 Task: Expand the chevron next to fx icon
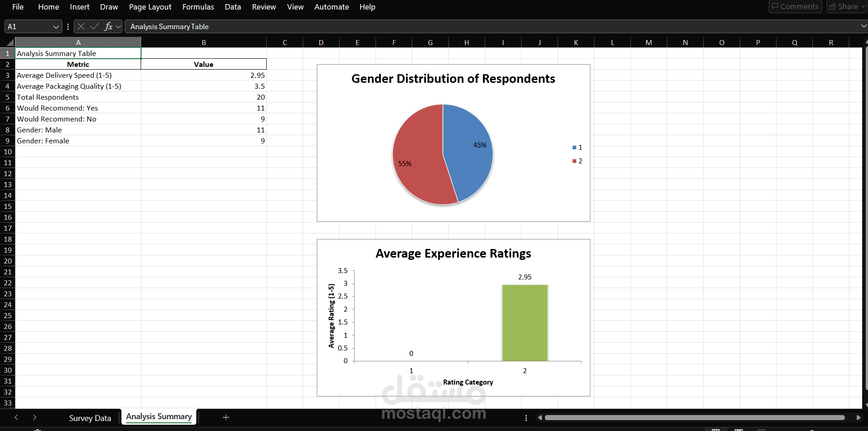pyautogui.click(x=118, y=27)
